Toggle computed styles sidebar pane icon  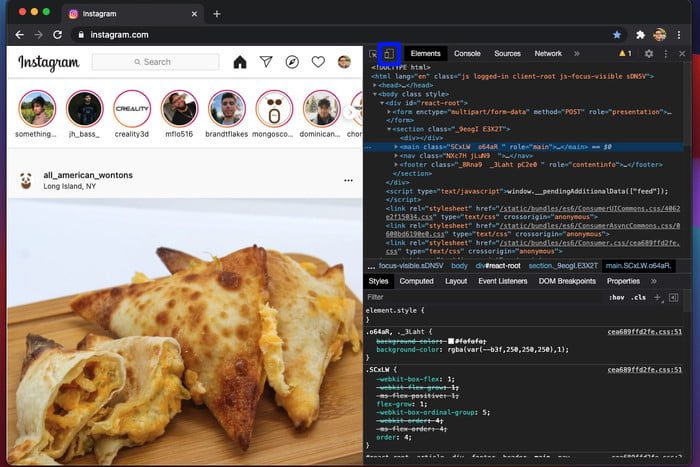tap(674, 297)
